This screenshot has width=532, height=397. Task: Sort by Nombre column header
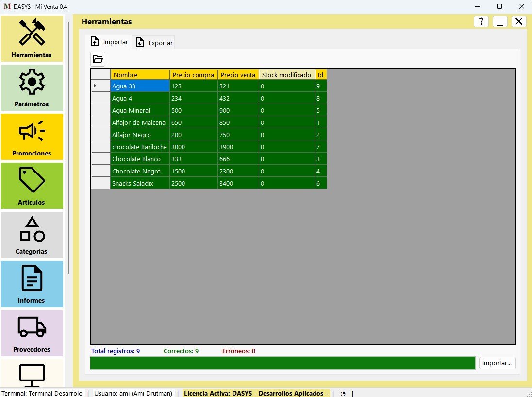140,75
